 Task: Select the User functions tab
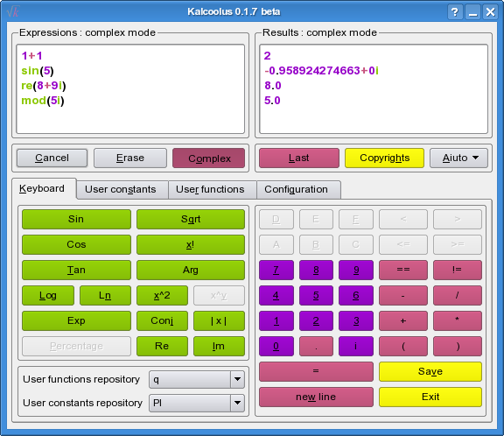[x=210, y=189]
